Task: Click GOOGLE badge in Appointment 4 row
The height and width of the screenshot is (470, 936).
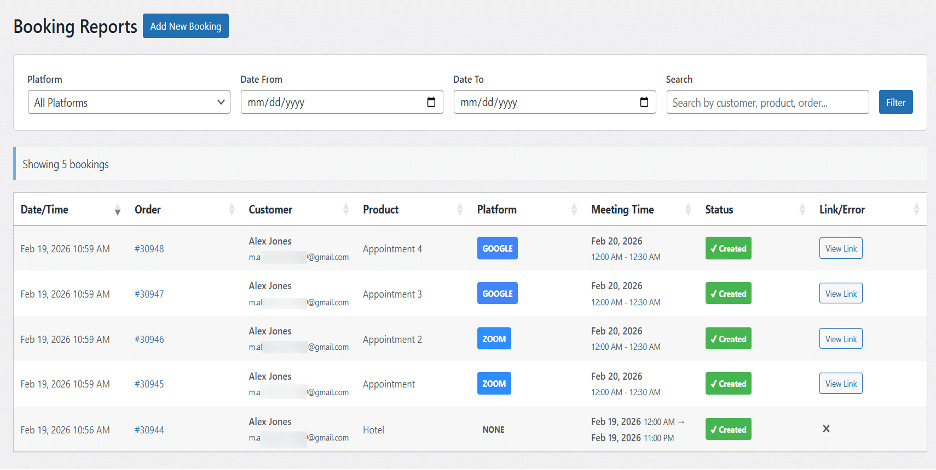Action: coord(497,248)
